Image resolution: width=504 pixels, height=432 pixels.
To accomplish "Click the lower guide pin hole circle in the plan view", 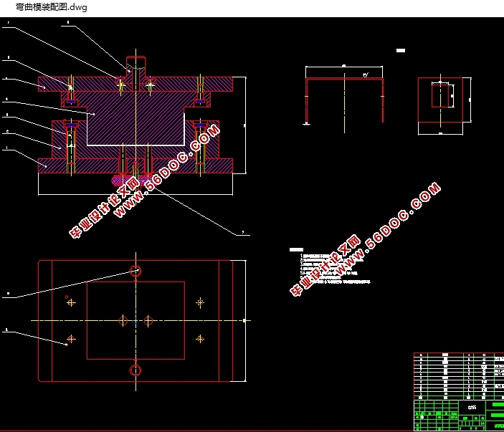I will (135, 370).
